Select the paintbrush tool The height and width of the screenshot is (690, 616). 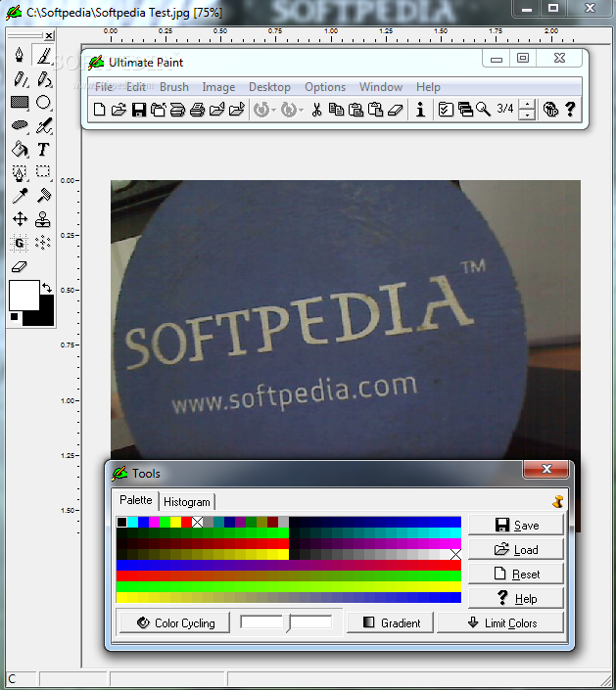pyautogui.click(x=43, y=55)
